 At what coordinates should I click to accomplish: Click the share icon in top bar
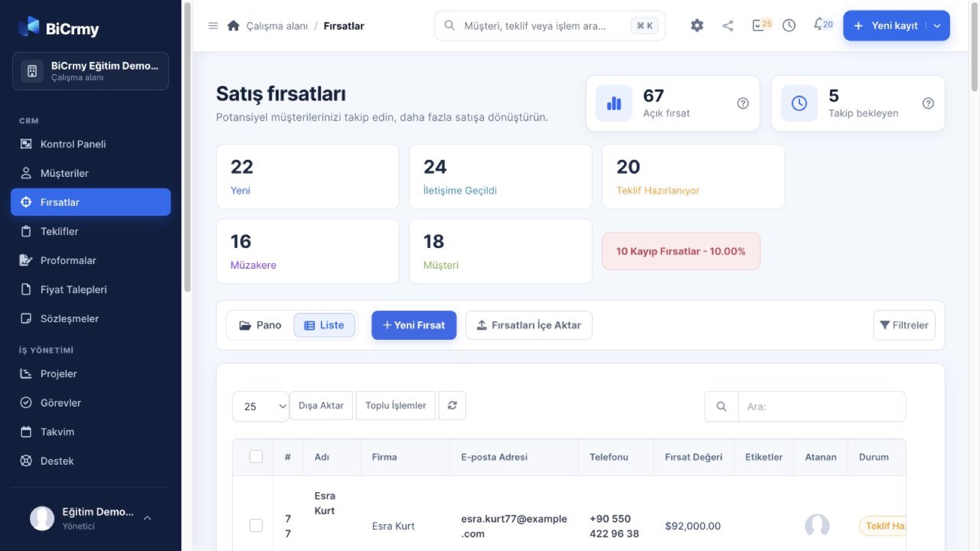click(728, 26)
